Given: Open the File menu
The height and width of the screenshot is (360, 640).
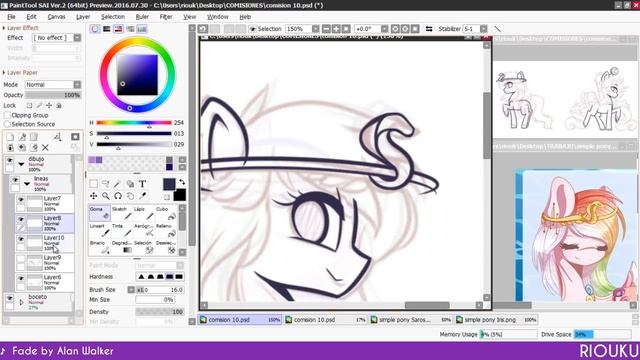Looking at the screenshot, I should (11, 17).
